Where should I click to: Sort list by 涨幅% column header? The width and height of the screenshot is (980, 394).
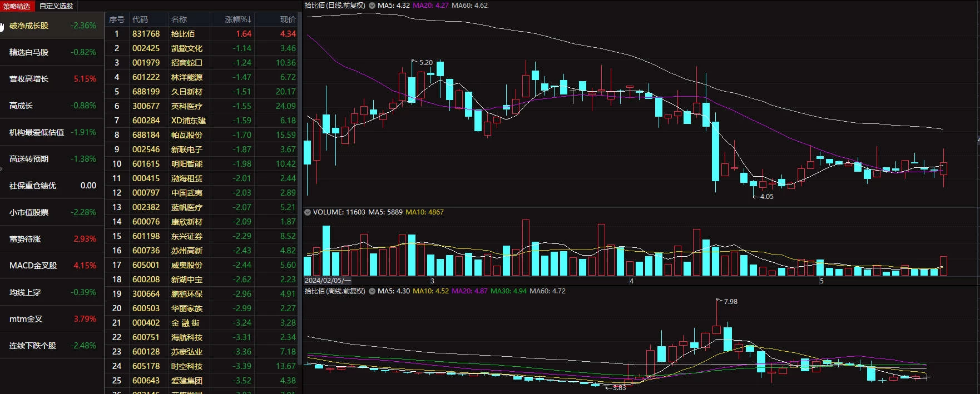(x=237, y=19)
